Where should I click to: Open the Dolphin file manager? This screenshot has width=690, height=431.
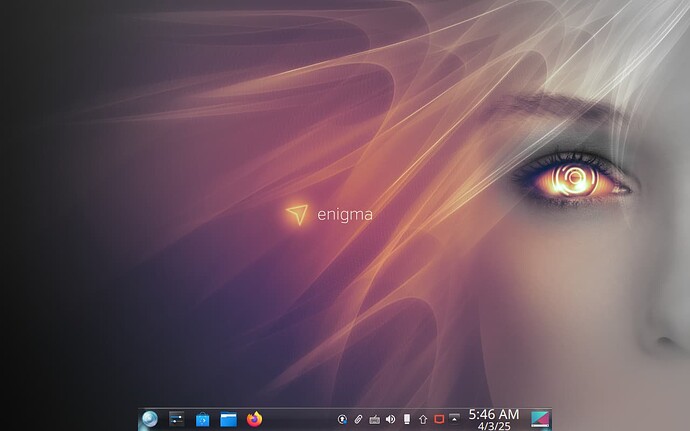coord(228,420)
